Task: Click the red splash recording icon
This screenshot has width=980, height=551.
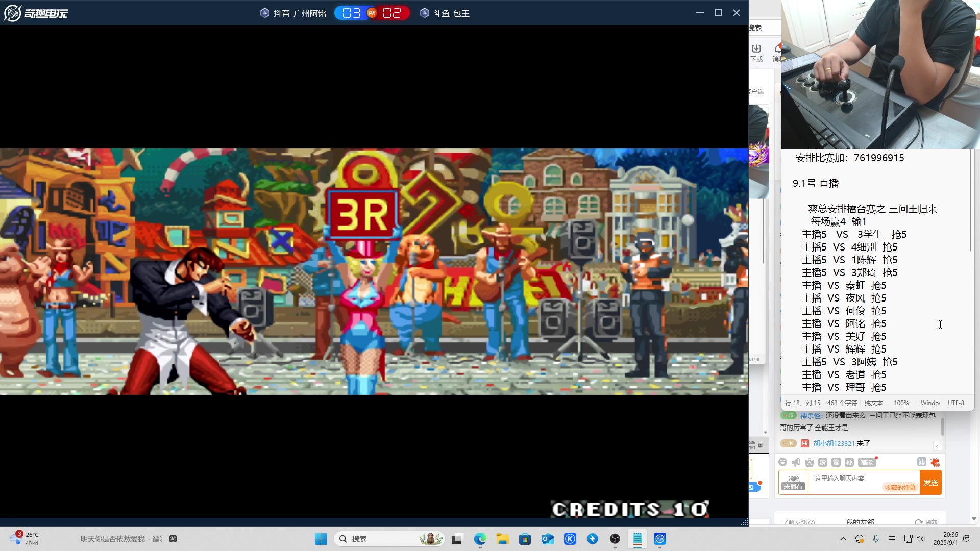Action: (935, 462)
